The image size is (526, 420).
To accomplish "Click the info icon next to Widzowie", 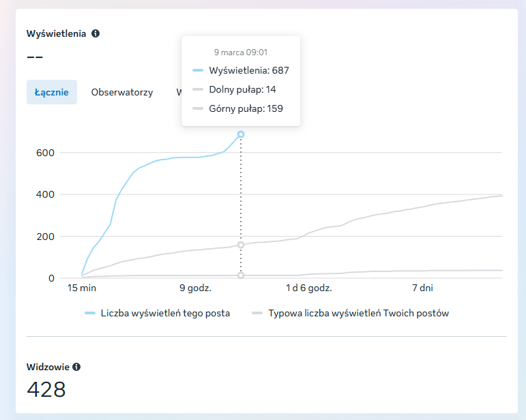I will coord(76,367).
